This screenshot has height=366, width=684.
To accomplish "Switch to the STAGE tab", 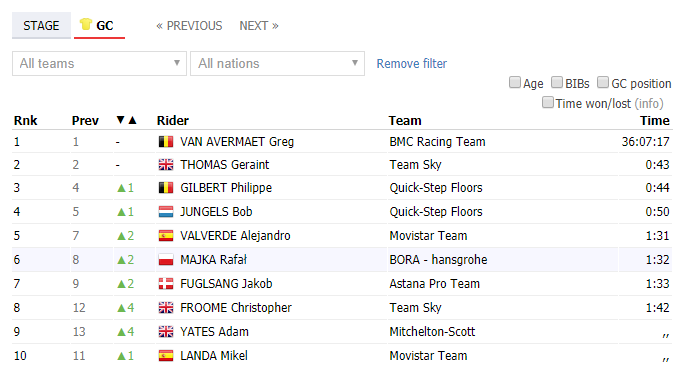I will [x=41, y=26].
